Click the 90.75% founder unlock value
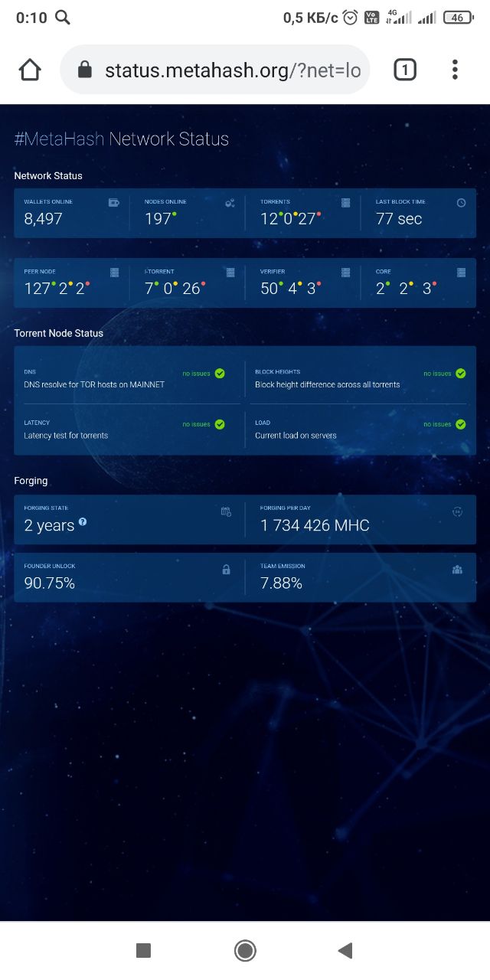Screen dimensions: 490x980 pos(49,583)
